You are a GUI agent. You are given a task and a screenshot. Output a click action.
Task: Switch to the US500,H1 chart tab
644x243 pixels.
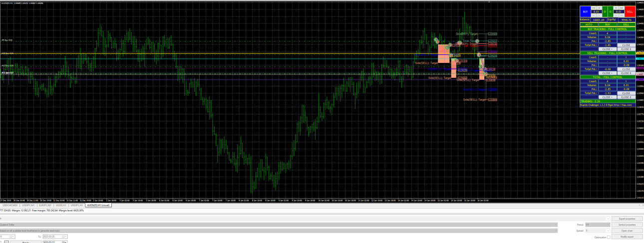click(61, 205)
